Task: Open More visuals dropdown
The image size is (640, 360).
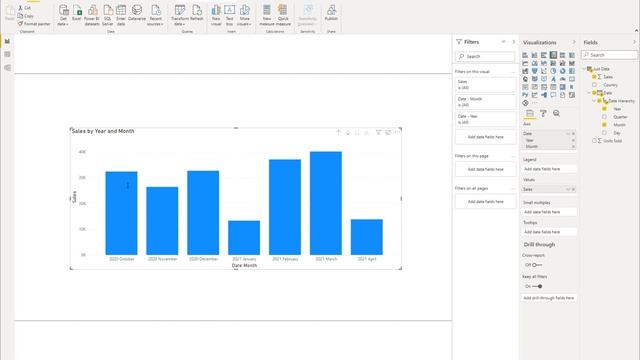Action: click(244, 16)
